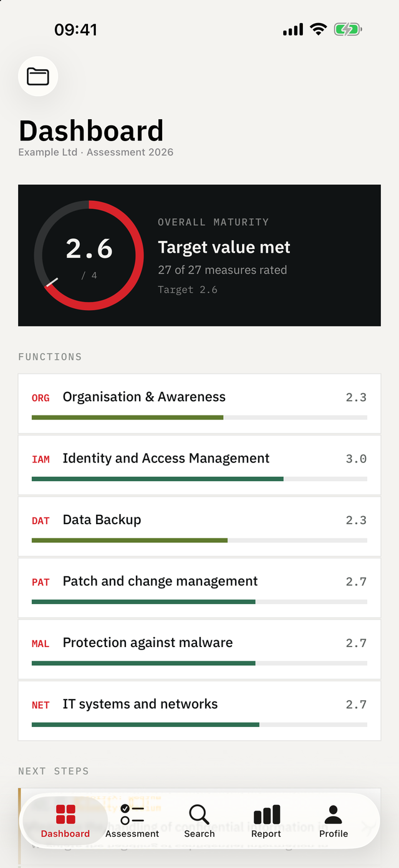
Task: Click the IT systems and networks progress bar
Action: [x=199, y=725]
